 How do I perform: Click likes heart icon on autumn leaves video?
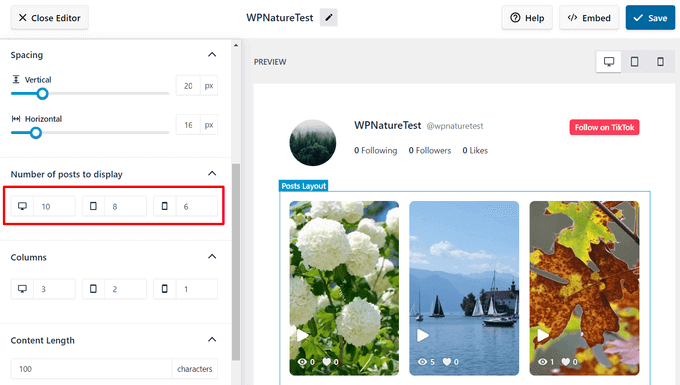pos(566,362)
